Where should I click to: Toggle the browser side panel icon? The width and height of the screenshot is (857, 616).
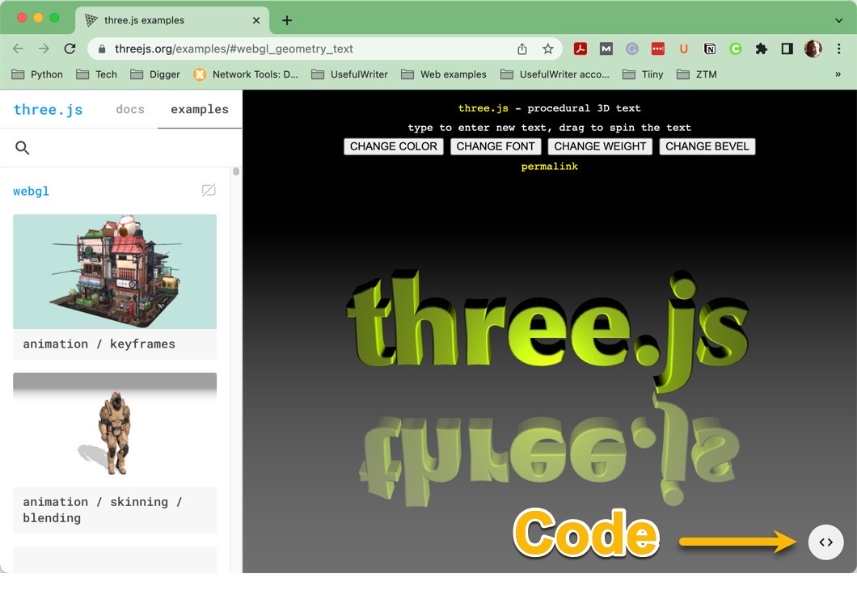coord(787,49)
